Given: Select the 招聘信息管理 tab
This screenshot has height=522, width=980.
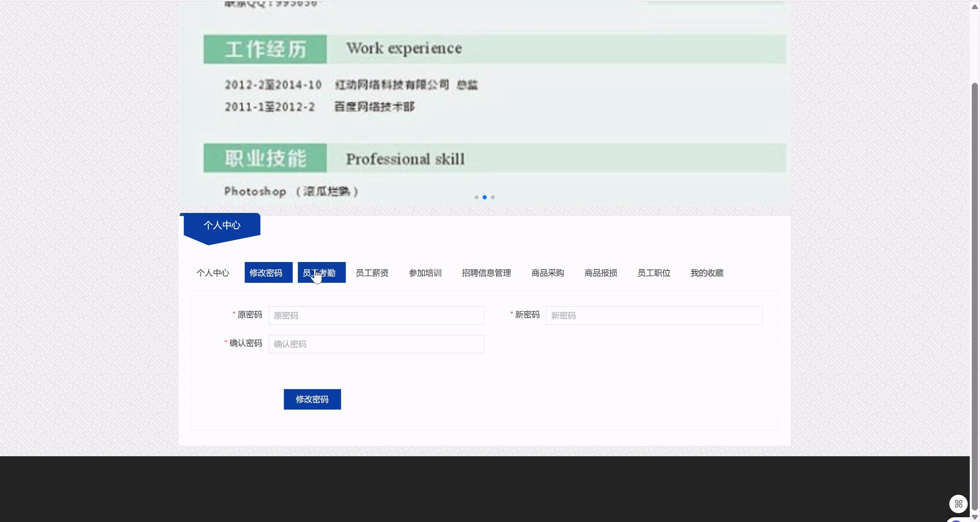Looking at the screenshot, I should [x=486, y=273].
